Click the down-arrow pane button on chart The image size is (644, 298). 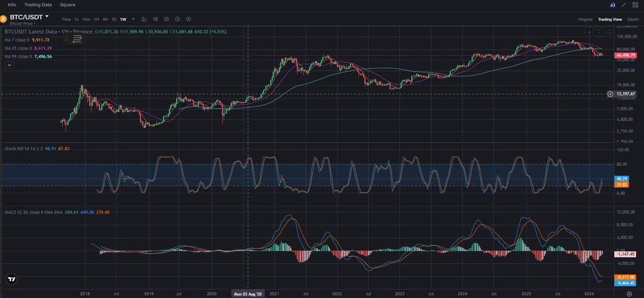(589, 32)
